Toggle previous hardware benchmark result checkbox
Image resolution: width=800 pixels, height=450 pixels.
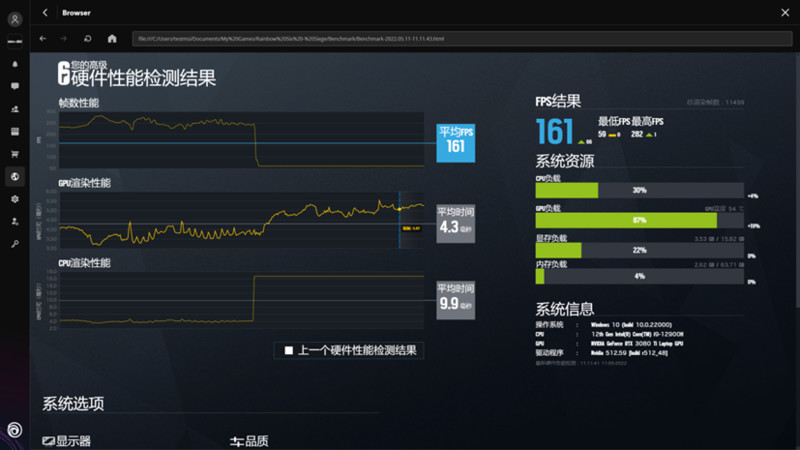[x=289, y=350]
